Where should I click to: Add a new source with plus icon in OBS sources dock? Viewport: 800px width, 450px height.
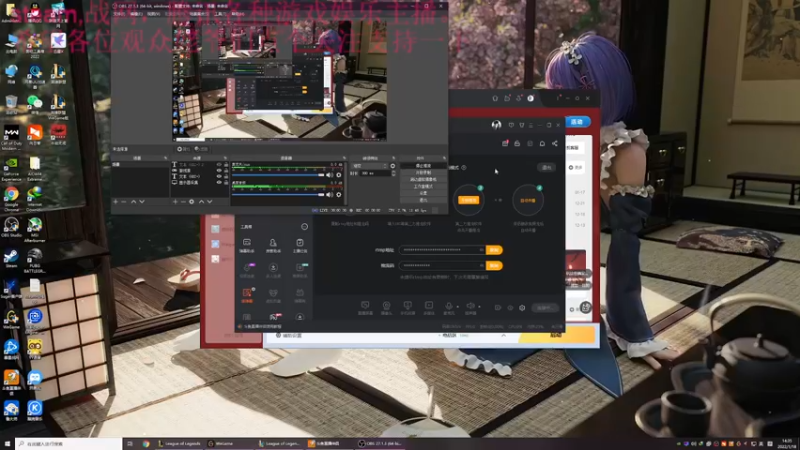[x=175, y=202]
